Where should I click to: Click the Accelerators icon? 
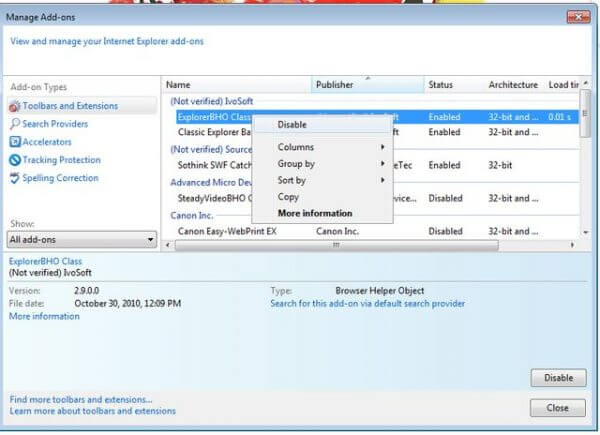tap(15, 142)
